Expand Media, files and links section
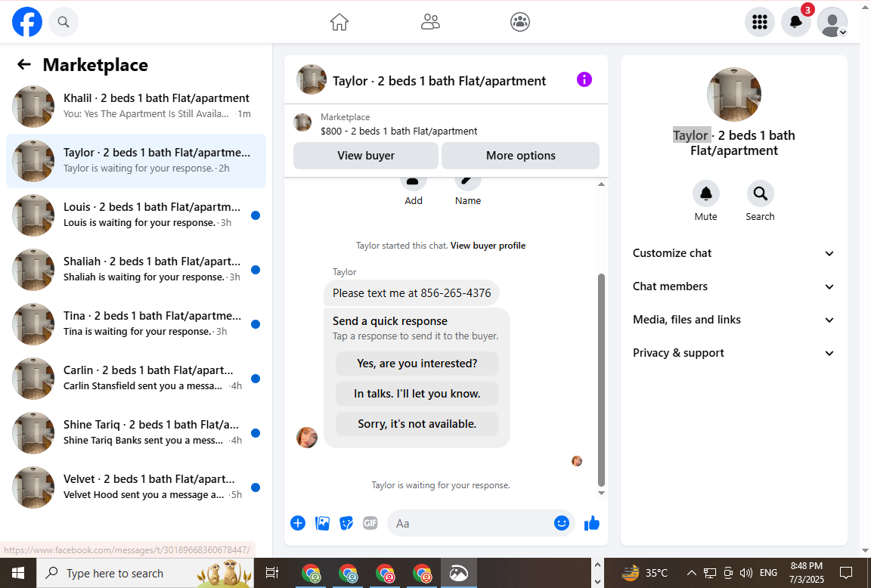 point(734,320)
